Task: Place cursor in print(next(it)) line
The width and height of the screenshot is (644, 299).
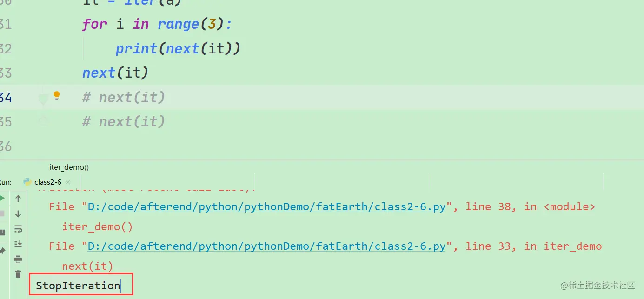Action: (178, 48)
